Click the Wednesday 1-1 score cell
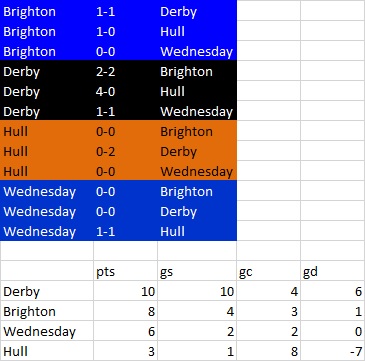Image resolution: width=365 pixels, height=361 pixels. click(125, 232)
